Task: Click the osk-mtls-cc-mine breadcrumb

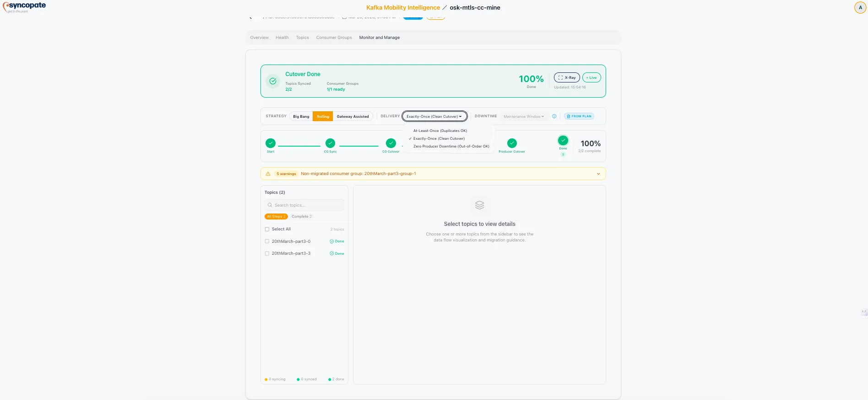Action: 475,7
